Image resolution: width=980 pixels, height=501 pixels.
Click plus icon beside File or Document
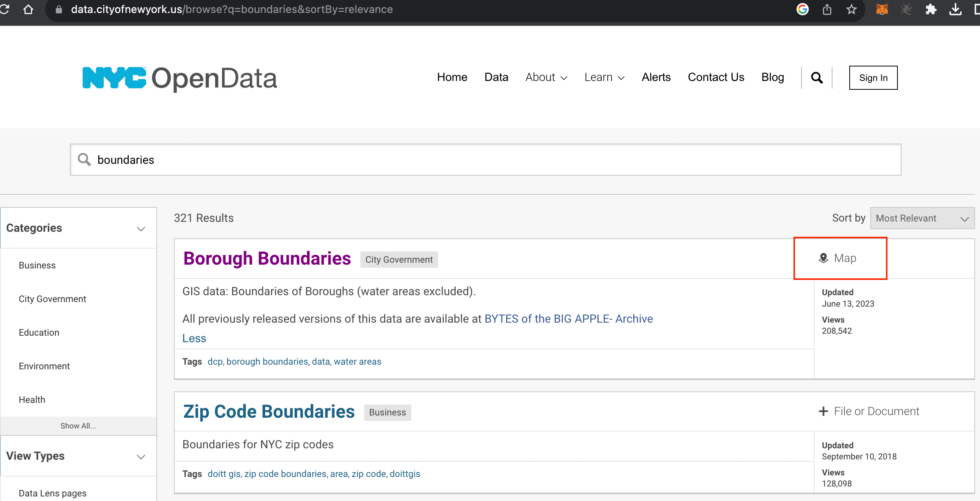pos(823,411)
